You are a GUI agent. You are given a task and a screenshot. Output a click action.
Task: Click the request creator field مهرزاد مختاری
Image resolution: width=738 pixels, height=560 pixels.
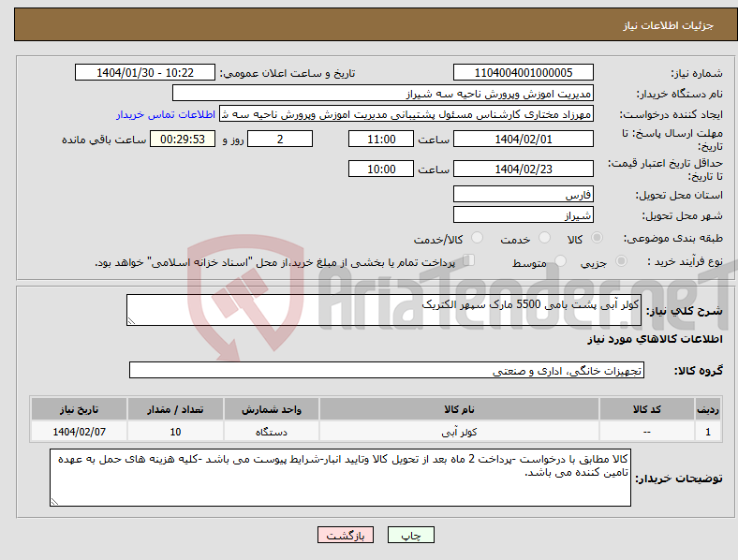click(x=406, y=114)
